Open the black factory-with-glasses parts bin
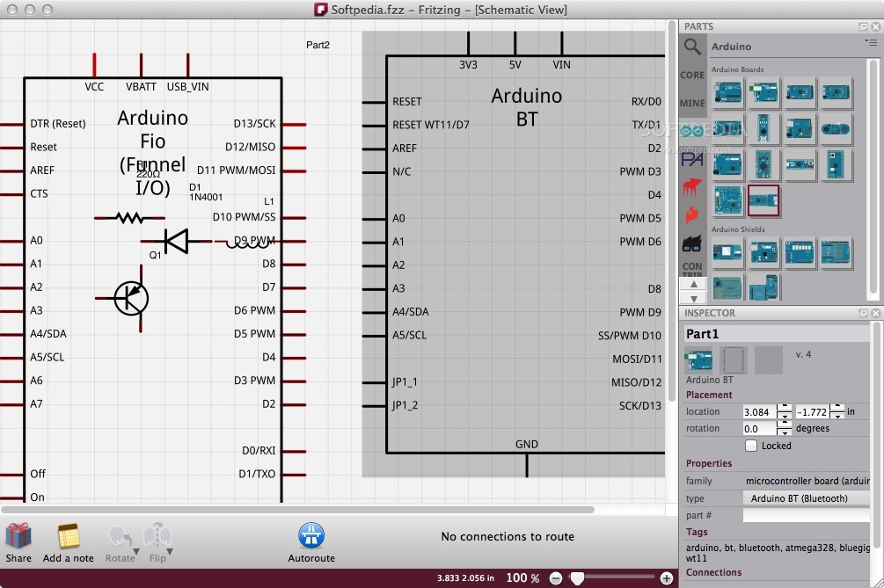 click(692, 243)
